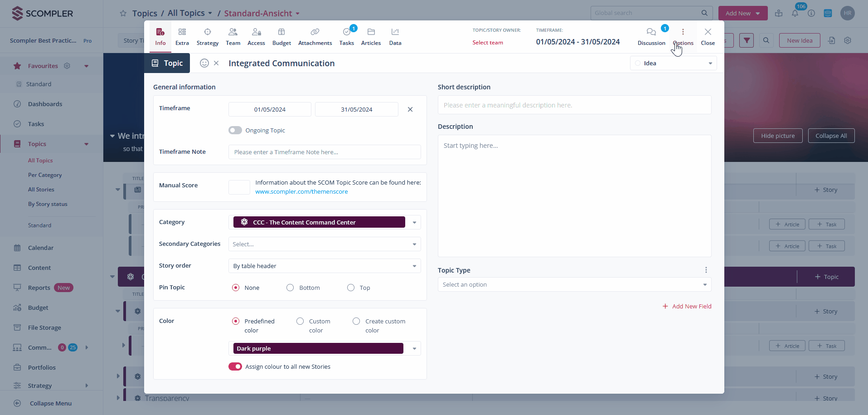Open the Attachments section icon
This screenshot has height=415, width=868.
click(315, 32)
